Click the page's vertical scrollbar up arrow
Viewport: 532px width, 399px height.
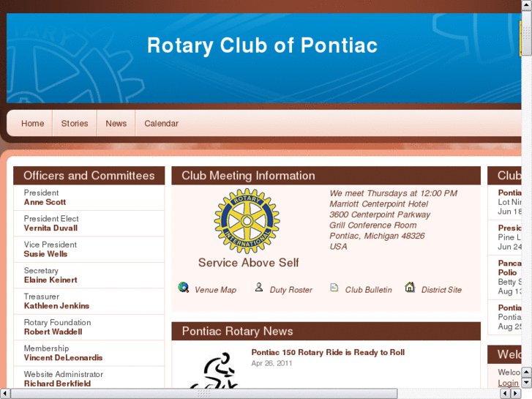pos(527,4)
